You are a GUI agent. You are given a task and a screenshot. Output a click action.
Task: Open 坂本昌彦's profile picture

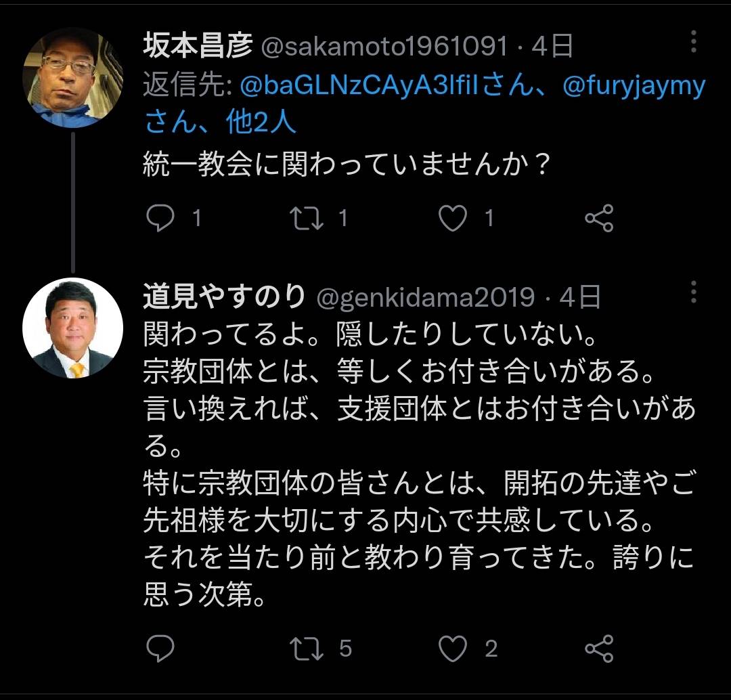click(x=72, y=78)
